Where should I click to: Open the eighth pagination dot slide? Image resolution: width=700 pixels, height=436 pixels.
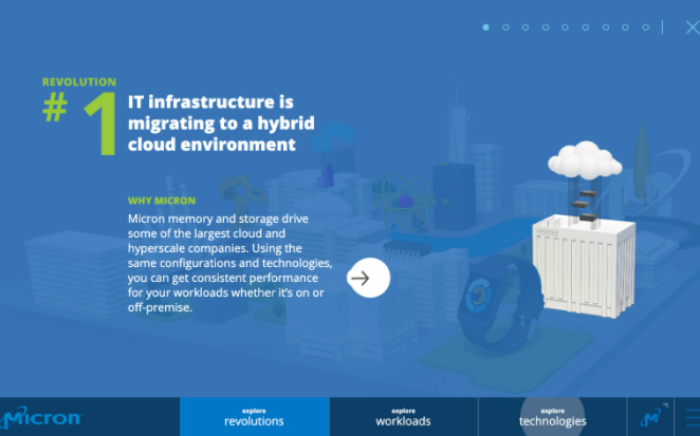coord(625,27)
